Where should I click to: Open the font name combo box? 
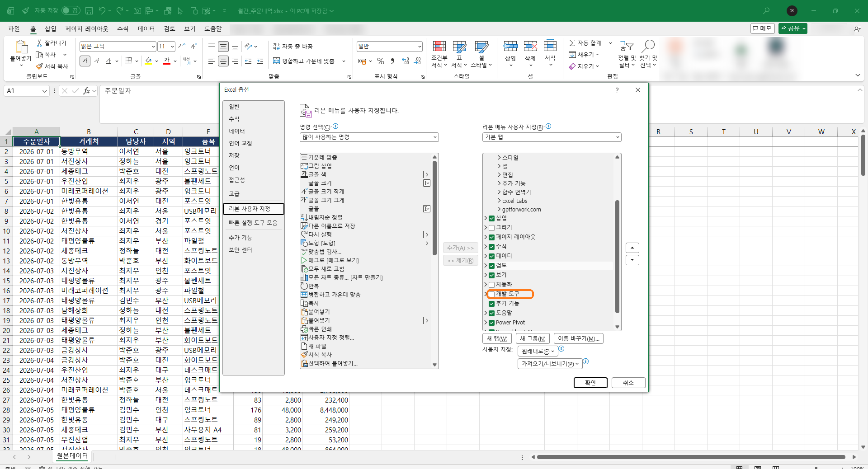tap(118, 47)
